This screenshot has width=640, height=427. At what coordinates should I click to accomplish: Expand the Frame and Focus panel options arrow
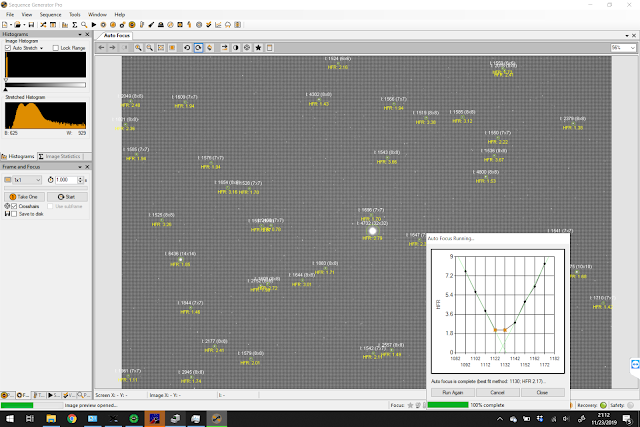point(80,167)
